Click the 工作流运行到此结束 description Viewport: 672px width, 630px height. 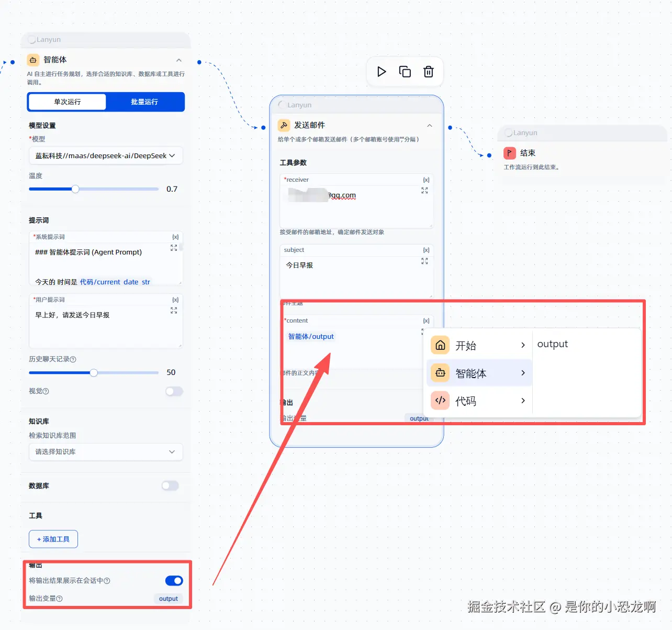(x=532, y=168)
